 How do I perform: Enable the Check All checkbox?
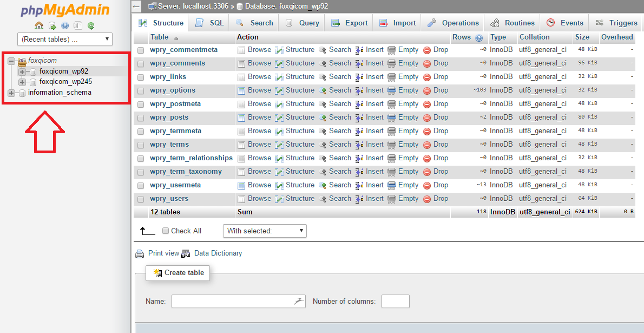tap(165, 230)
